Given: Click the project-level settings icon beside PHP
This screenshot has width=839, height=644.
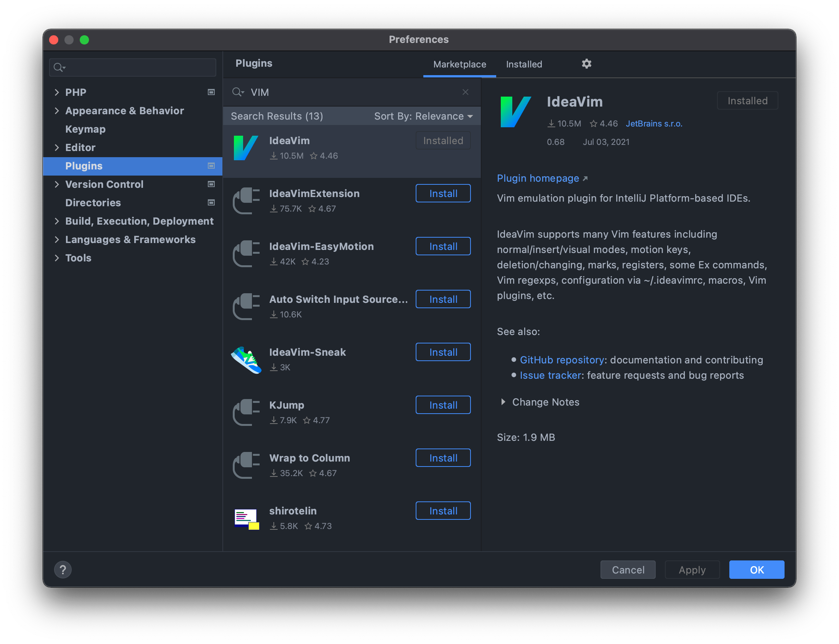Looking at the screenshot, I should tap(211, 92).
